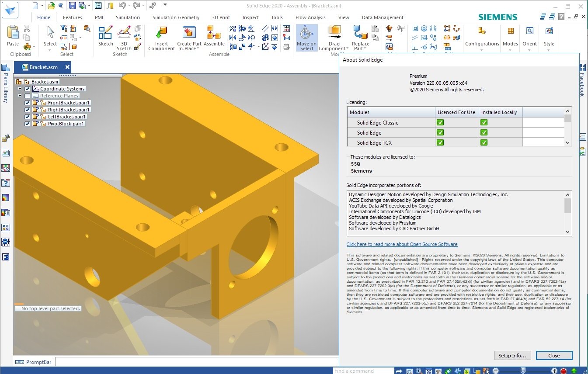The width and height of the screenshot is (588, 374).
Task: Open the customize quick access toolbar arrow
Action: point(165,5)
